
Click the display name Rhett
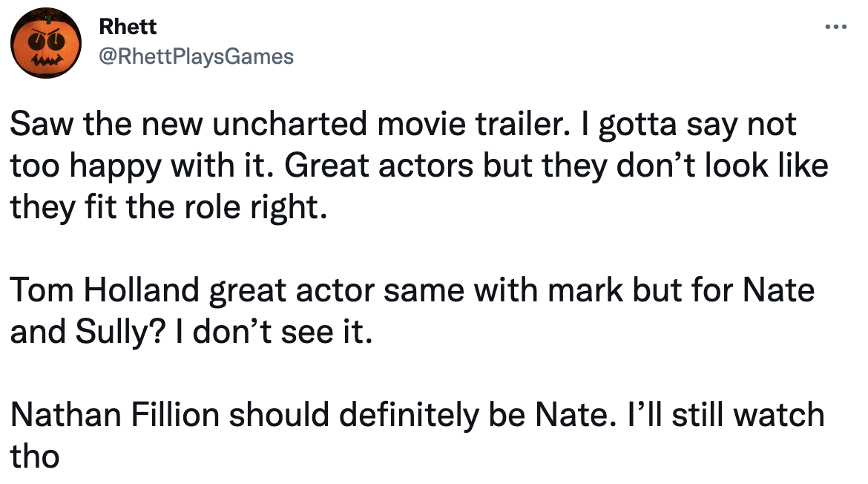coord(127,27)
